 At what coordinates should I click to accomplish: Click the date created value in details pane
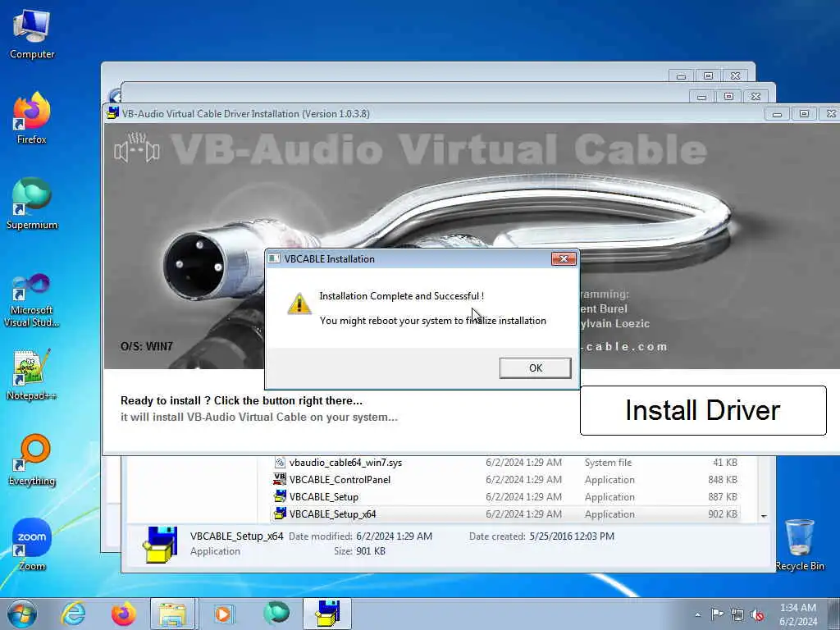point(572,536)
